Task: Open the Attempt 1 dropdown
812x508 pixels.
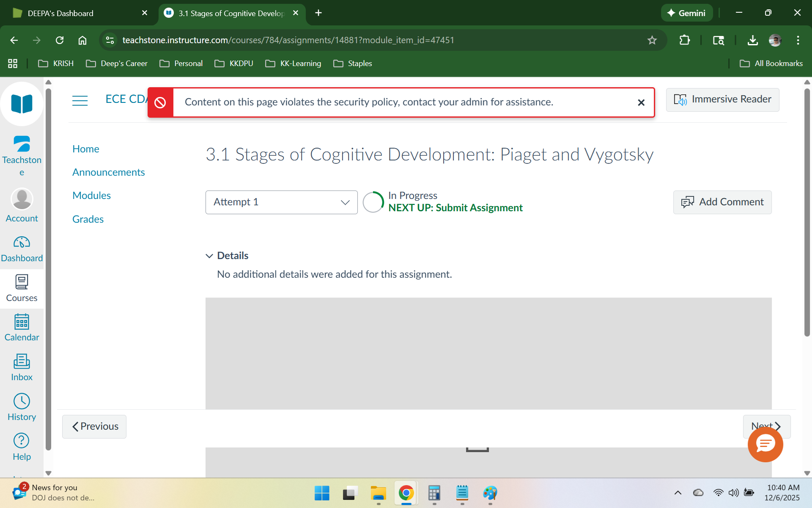Action: point(281,202)
